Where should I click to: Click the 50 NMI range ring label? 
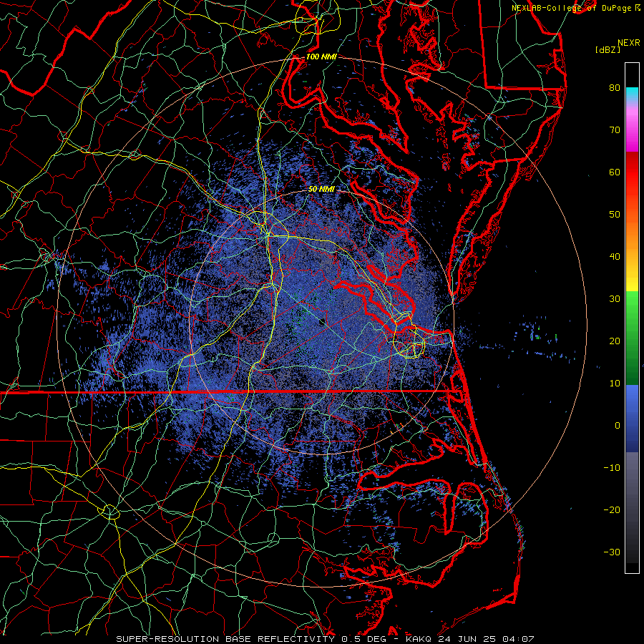(x=321, y=189)
